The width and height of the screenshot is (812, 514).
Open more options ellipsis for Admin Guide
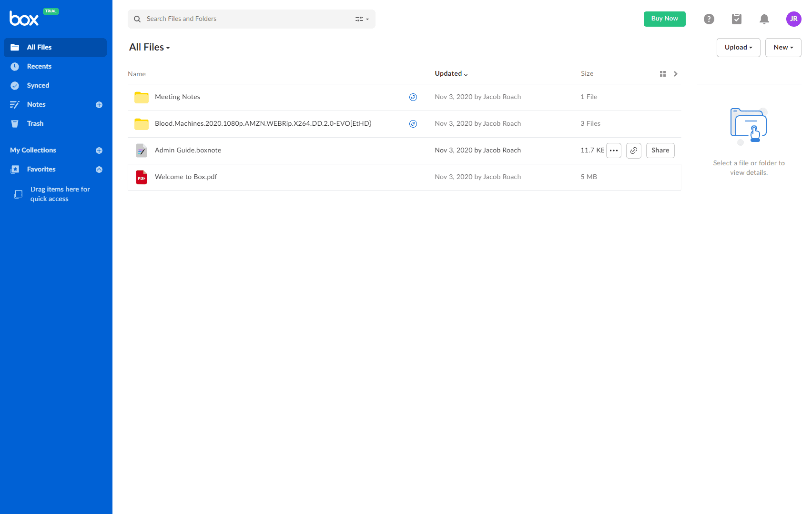(x=614, y=151)
